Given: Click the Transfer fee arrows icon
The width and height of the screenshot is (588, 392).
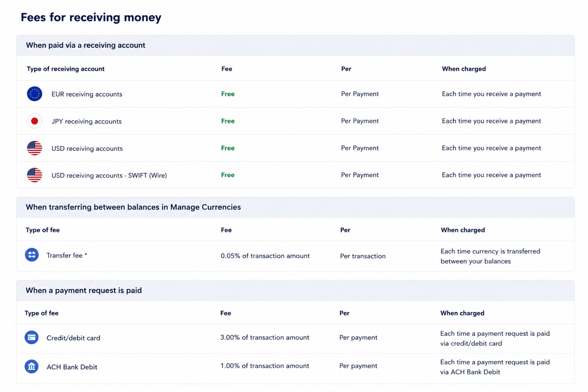Looking at the screenshot, I should [32, 255].
